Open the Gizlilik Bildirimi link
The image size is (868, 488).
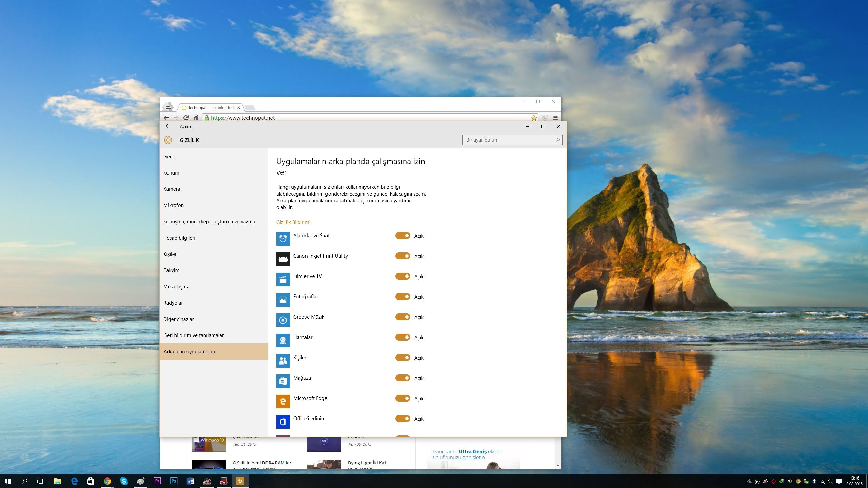(x=293, y=222)
